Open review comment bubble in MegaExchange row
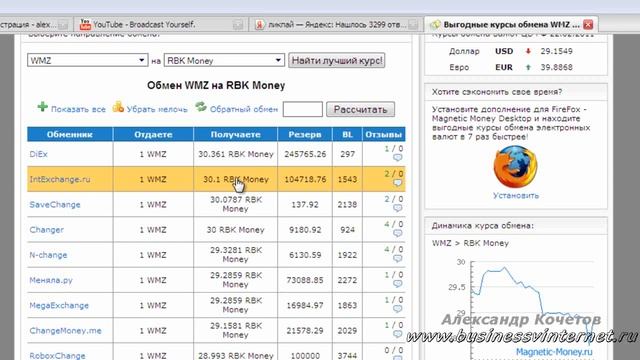 [398, 309]
